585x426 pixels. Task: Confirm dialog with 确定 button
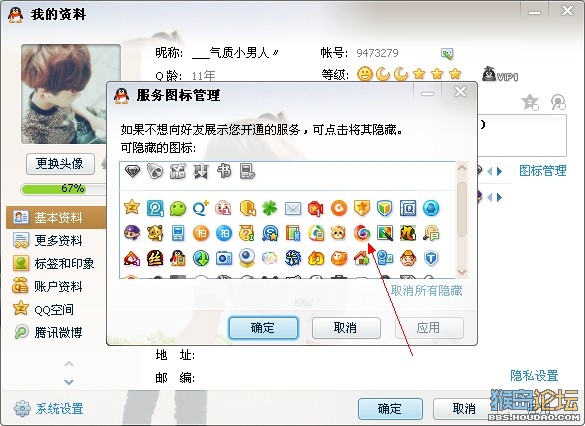(x=263, y=328)
